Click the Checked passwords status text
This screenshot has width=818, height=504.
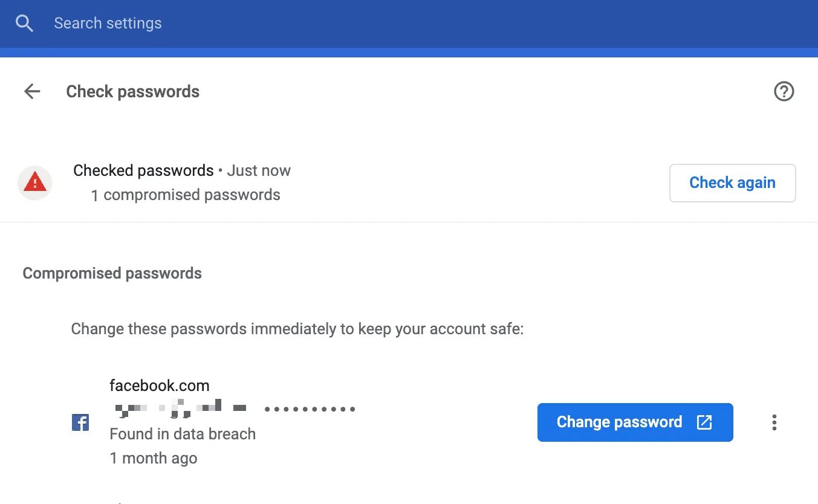tap(143, 170)
